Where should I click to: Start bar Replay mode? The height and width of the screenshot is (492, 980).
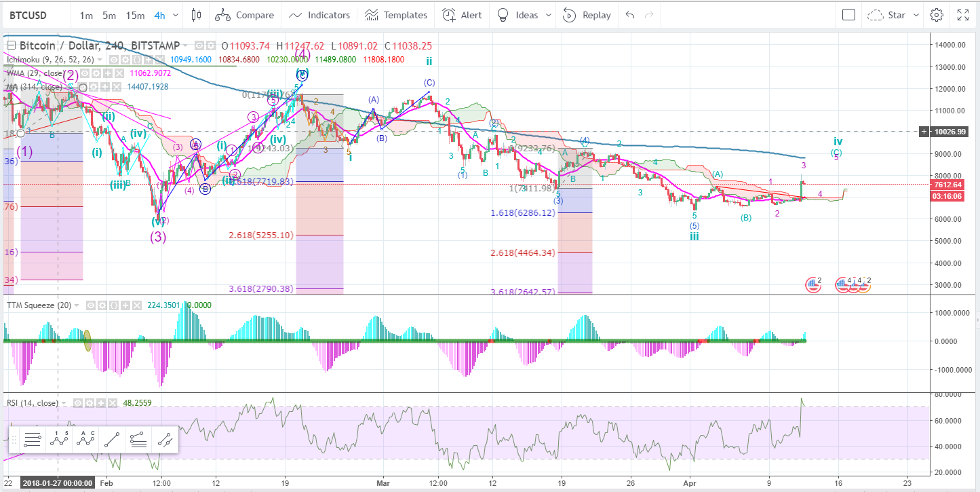587,15
